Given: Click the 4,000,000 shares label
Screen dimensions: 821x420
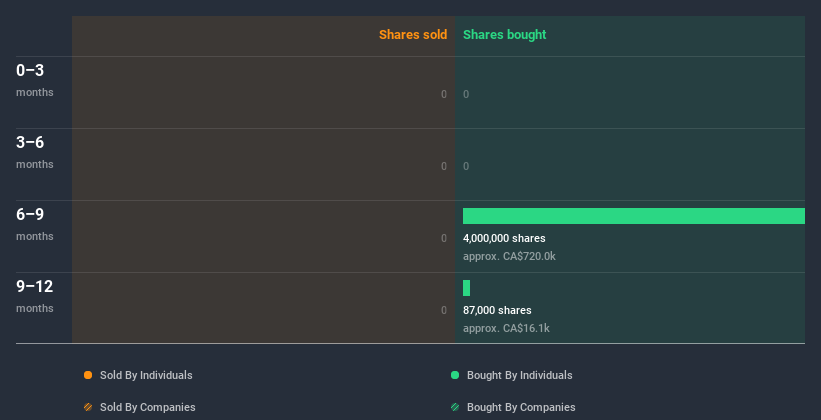Looking at the screenshot, I should tap(504, 238).
